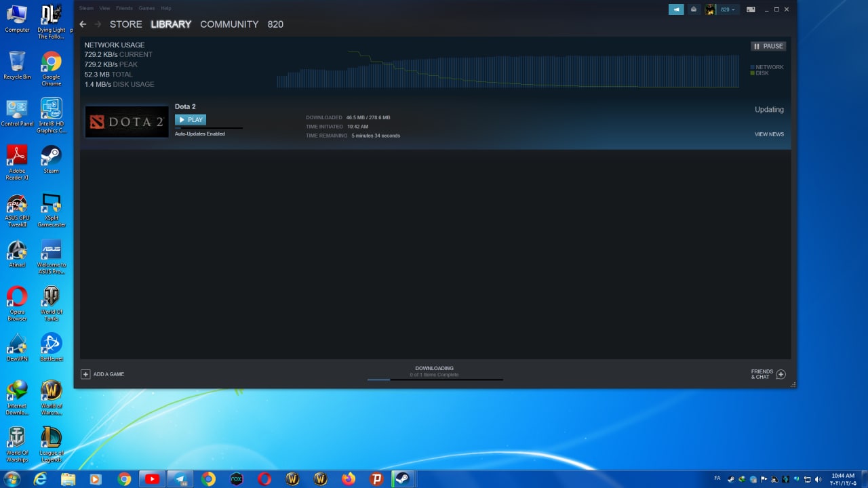Screen dimensions: 868x488
Task: Click ADD A GAME button
Action: (x=103, y=374)
